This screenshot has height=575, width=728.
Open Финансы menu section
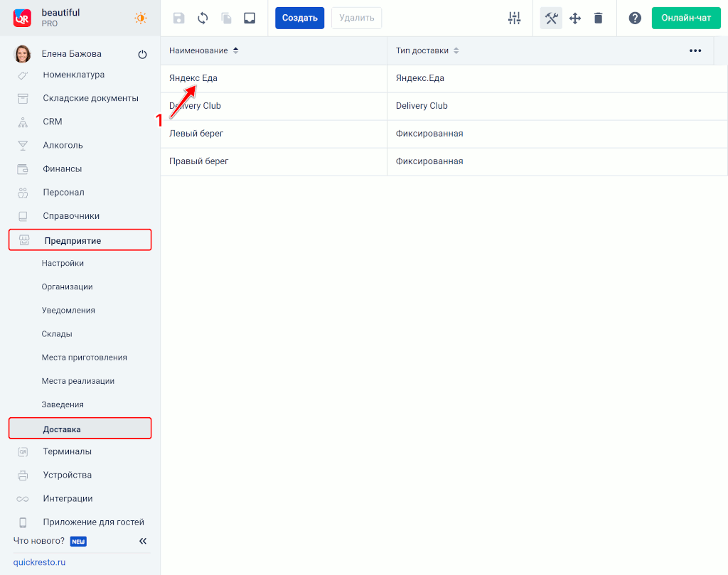(x=63, y=169)
